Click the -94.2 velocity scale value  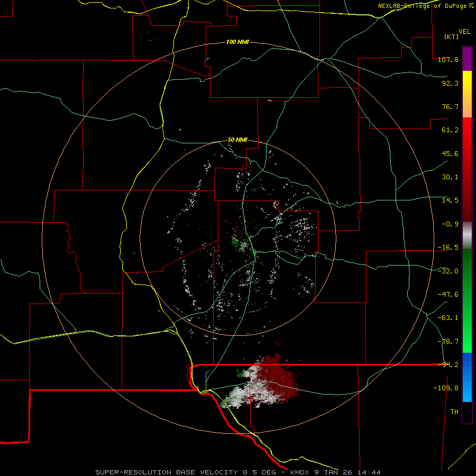448,365
